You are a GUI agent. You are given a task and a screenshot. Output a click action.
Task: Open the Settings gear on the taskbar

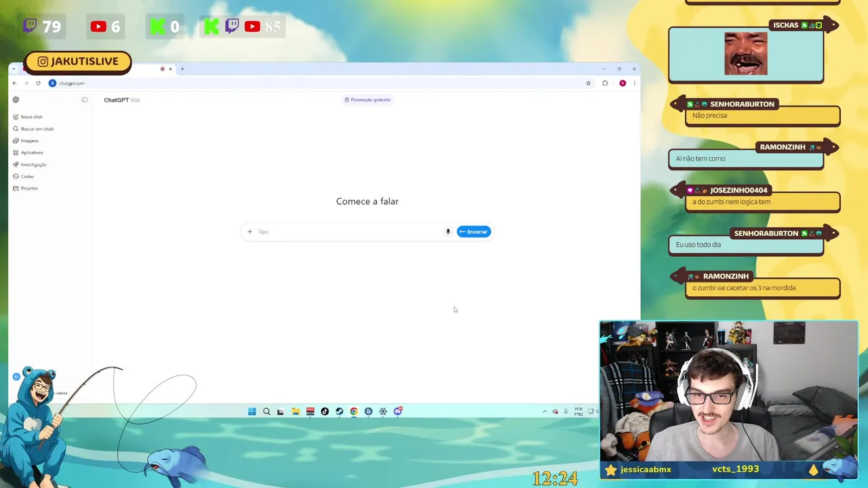383,411
